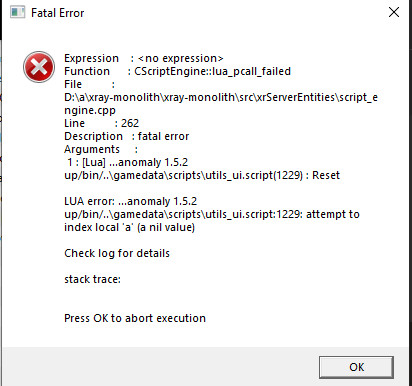This screenshot has height=386, width=412.
Task: Click the application icon in the title bar
Action: (18, 13)
